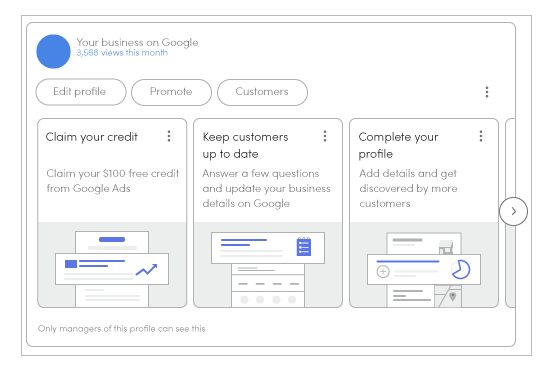Click the Your business on Google heading
This screenshot has height=371, width=553.
point(138,42)
